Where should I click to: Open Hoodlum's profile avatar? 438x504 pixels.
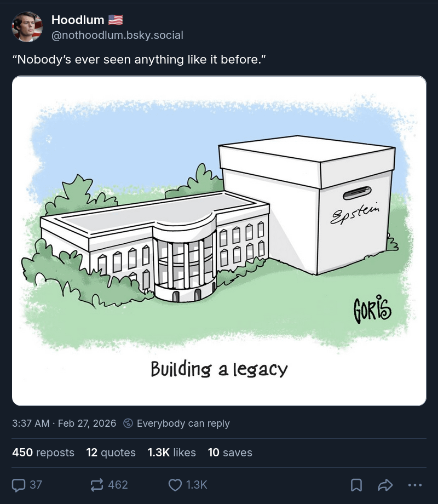coord(27,27)
